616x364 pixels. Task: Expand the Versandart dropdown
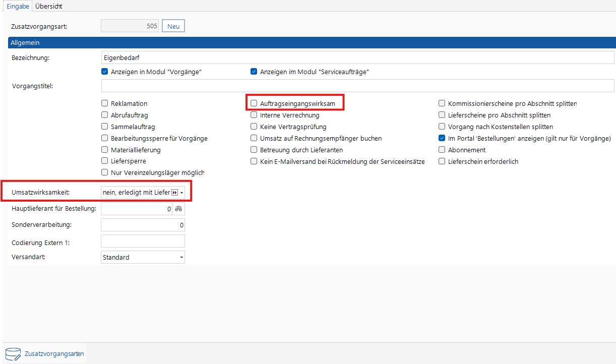(x=181, y=258)
